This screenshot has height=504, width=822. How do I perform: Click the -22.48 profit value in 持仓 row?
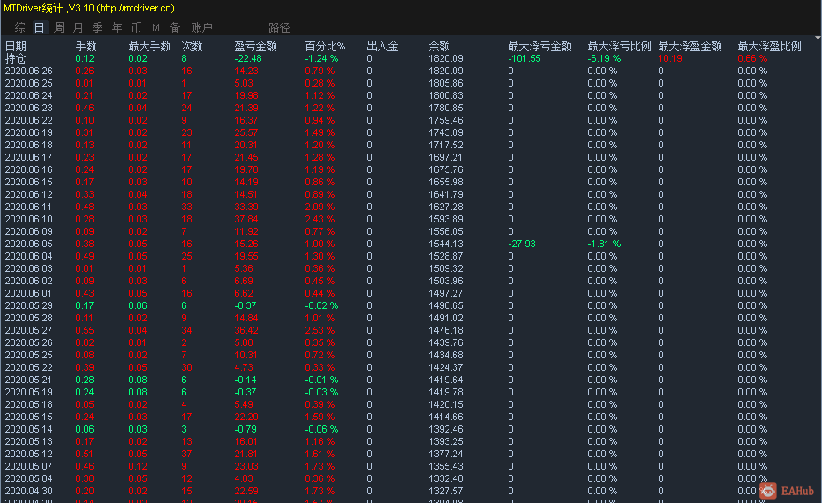(248, 58)
